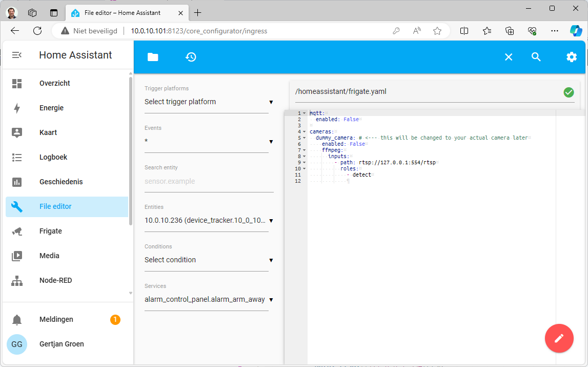Click the search magnifier in editor toolbar
Screen dimensions: 588x367
point(536,57)
